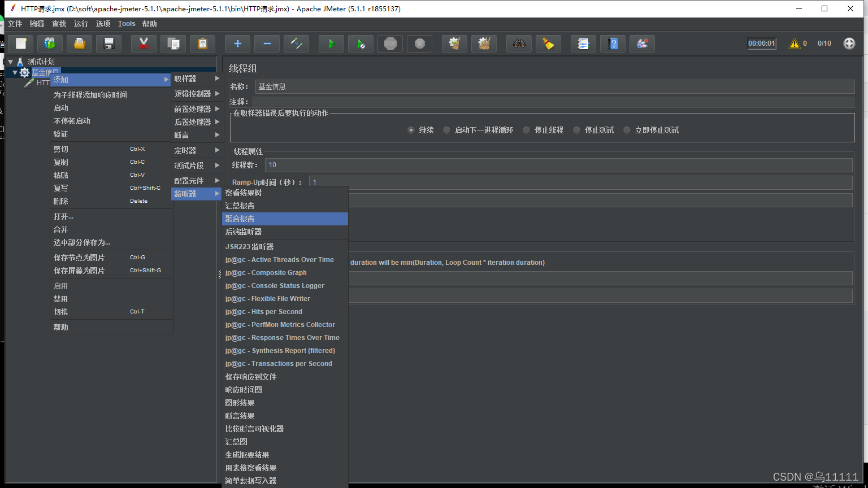Click the Reset search icon
868x488 pixels.
(549, 43)
